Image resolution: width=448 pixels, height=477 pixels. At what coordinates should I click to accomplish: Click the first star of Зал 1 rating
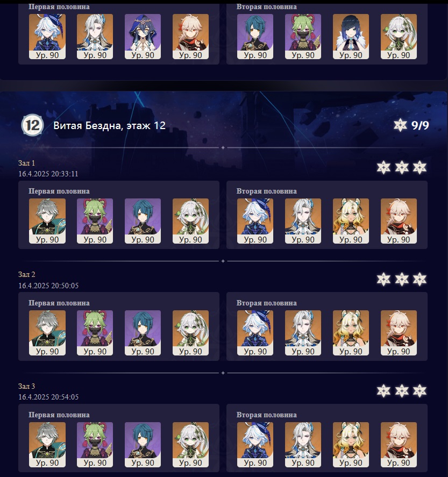[383, 168]
